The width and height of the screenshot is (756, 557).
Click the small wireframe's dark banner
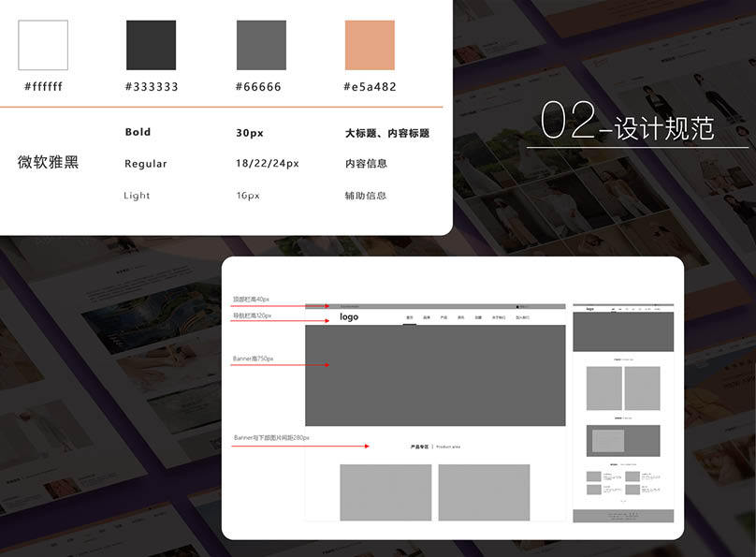(623, 331)
